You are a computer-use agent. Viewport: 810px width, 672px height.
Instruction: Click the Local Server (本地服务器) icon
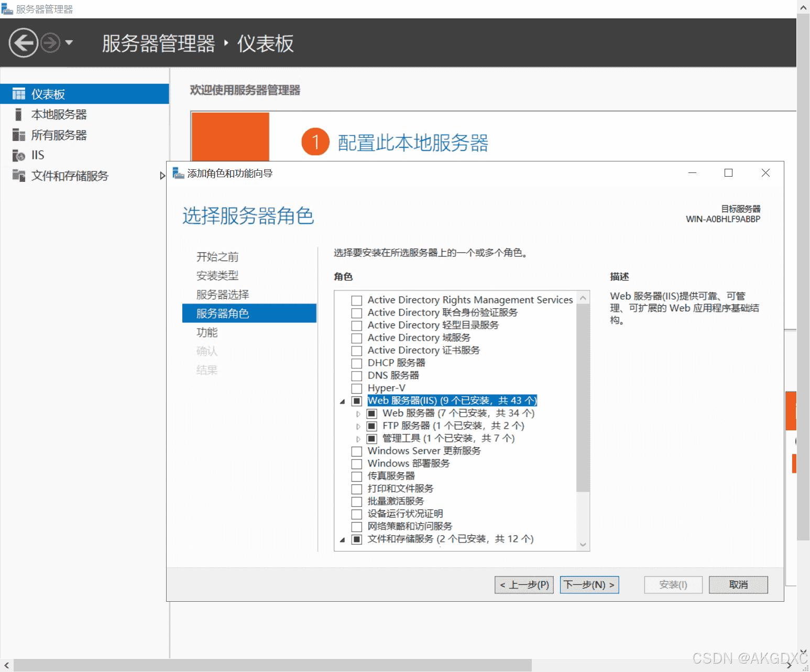(19, 114)
